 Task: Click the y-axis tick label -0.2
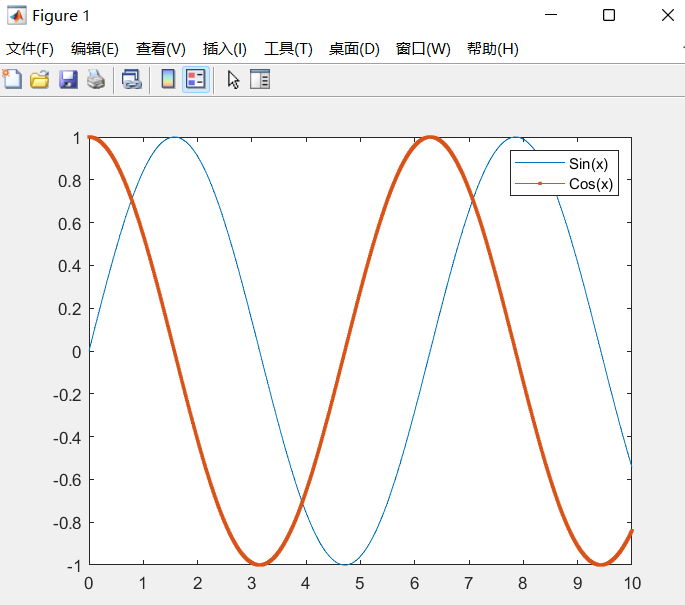point(67,395)
